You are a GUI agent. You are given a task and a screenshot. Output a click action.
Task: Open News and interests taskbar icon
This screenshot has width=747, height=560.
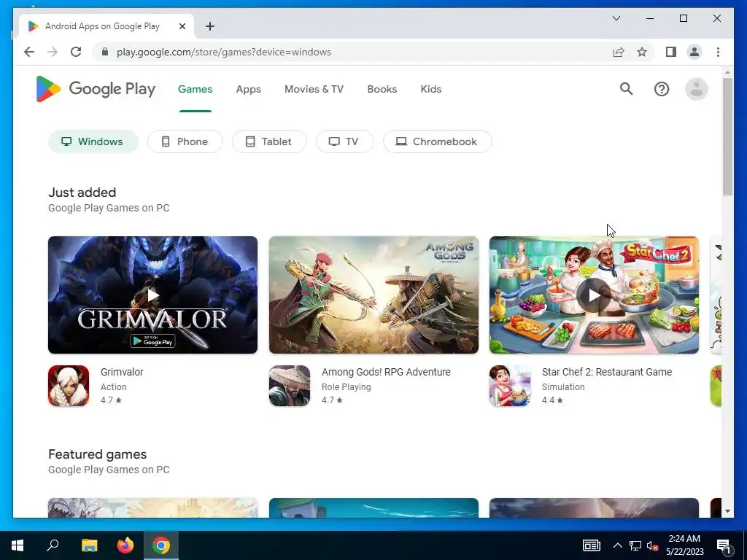(592, 545)
